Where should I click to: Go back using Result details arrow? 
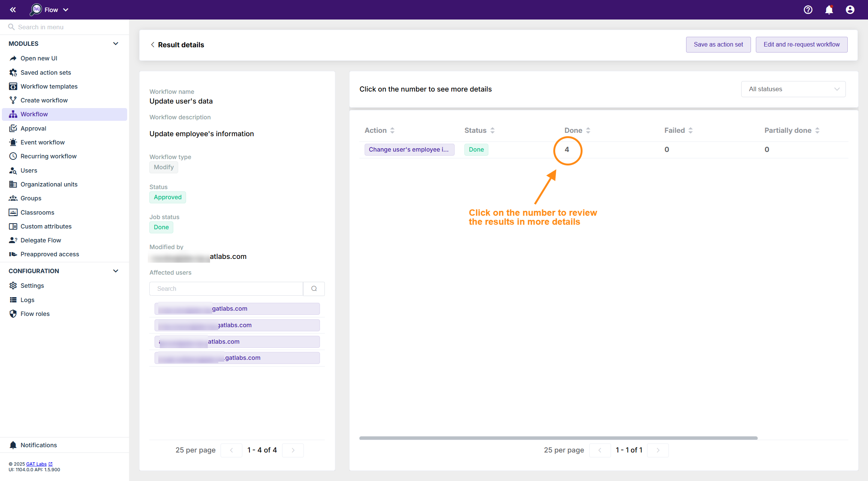point(153,45)
